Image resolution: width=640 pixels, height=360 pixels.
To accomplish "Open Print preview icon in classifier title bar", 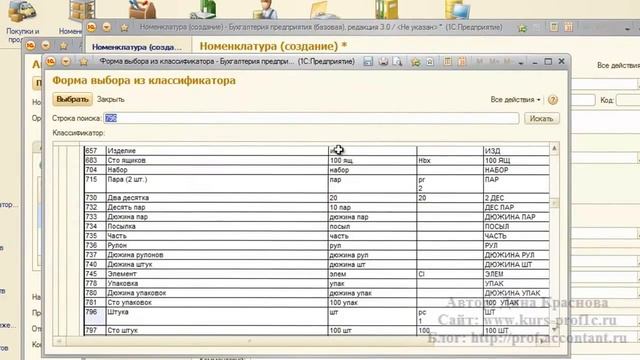I will pyautogui.click(x=397, y=62).
